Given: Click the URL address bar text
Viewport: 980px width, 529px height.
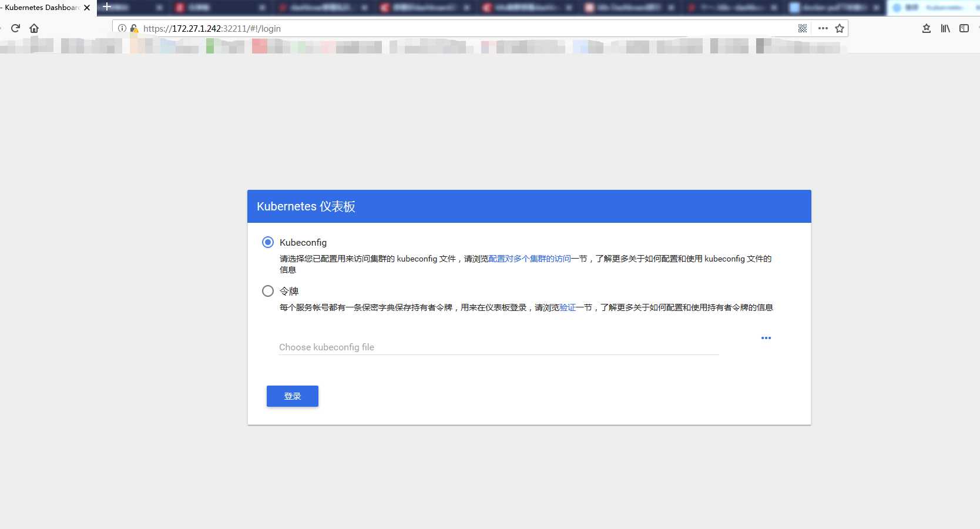Looking at the screenshot, I should pyautogui.click(x=212, y=28).
